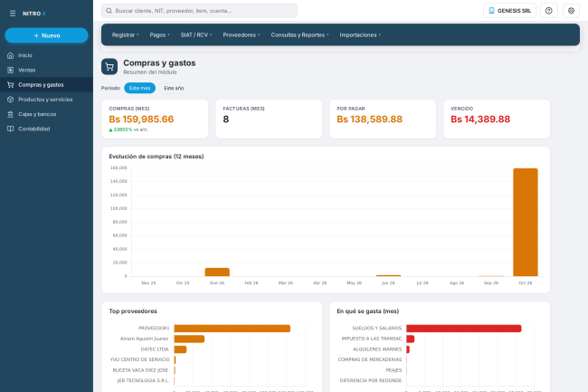Click the ALQUILERES WARNES expense bar
This screenshot has width=588, height=392.
(408, 349)
